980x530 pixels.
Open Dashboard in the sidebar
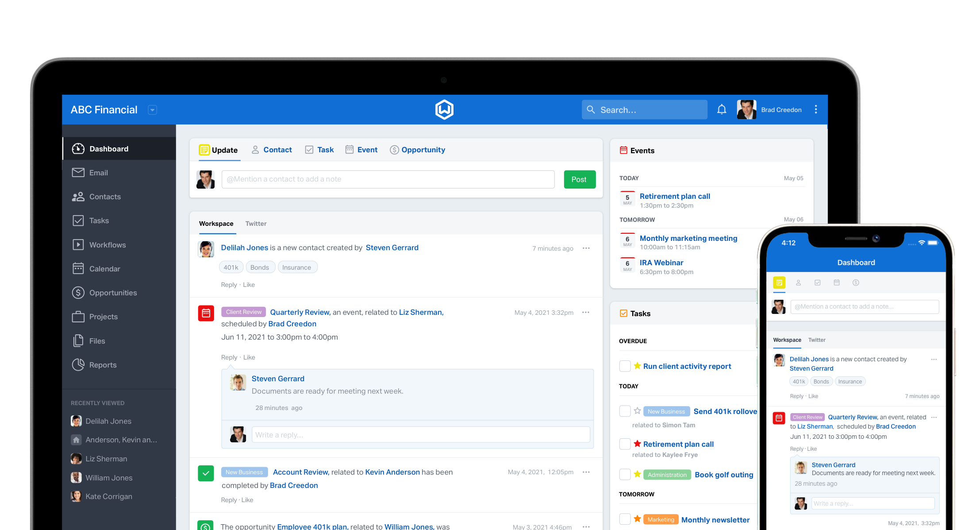(119, 149)
